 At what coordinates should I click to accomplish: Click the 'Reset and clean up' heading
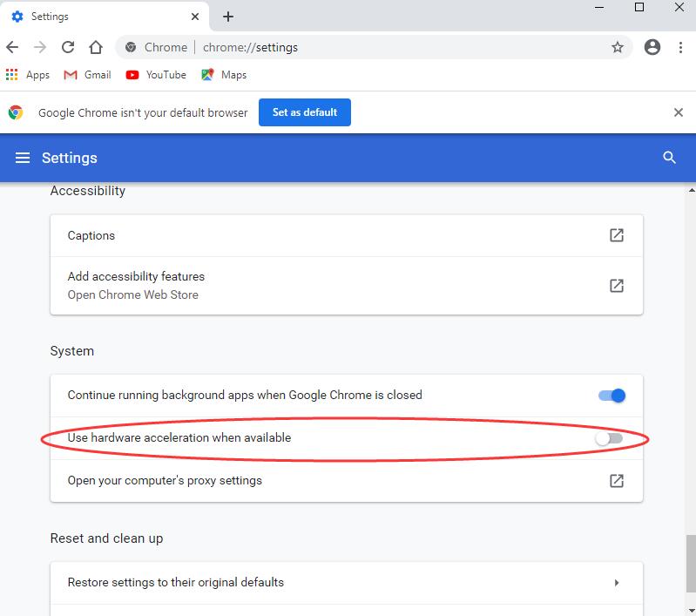(106, 538)
